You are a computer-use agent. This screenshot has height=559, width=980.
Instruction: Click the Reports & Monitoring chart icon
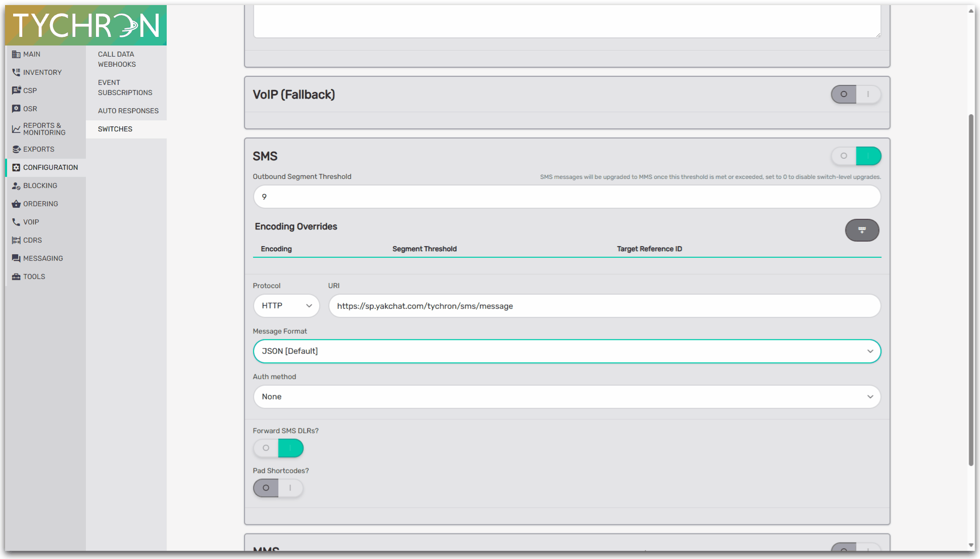click(16, 129)
